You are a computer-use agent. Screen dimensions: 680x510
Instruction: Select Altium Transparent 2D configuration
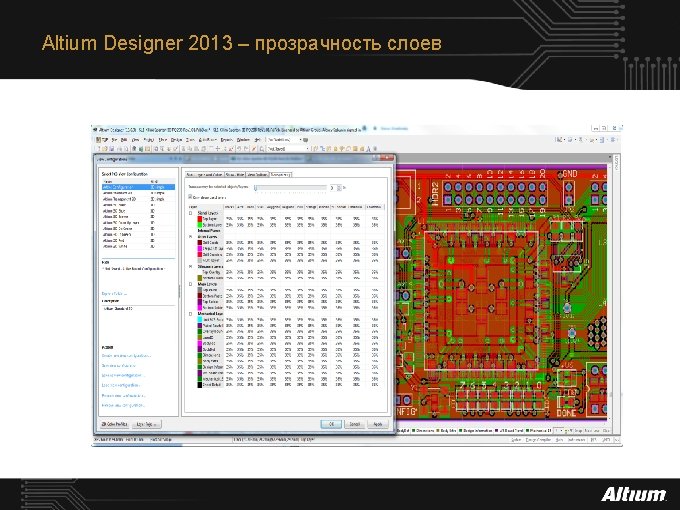click(x=138, y=199)
